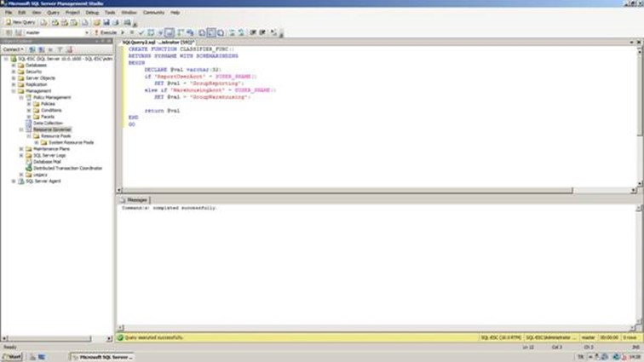Select the Resource Governor tree item
644x362 pixels.
(x=52, y=129)
